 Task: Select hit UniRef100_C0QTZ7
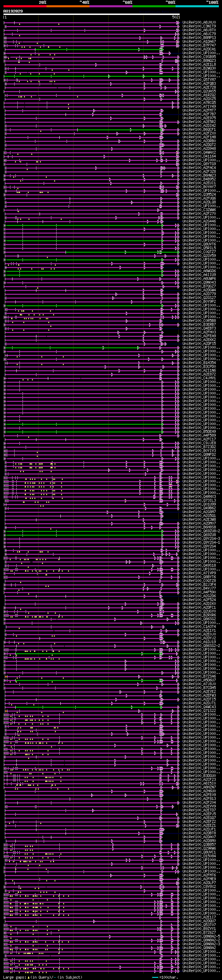(x=199, y=252)
